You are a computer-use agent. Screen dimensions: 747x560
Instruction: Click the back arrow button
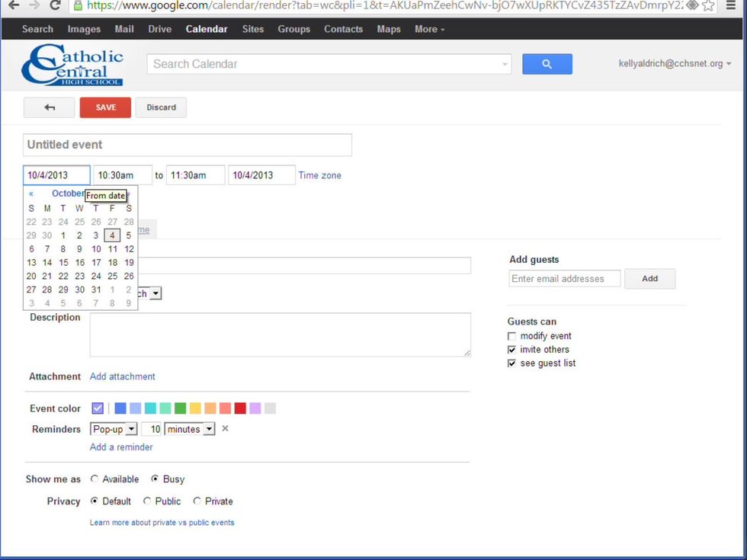coord(49,107)
